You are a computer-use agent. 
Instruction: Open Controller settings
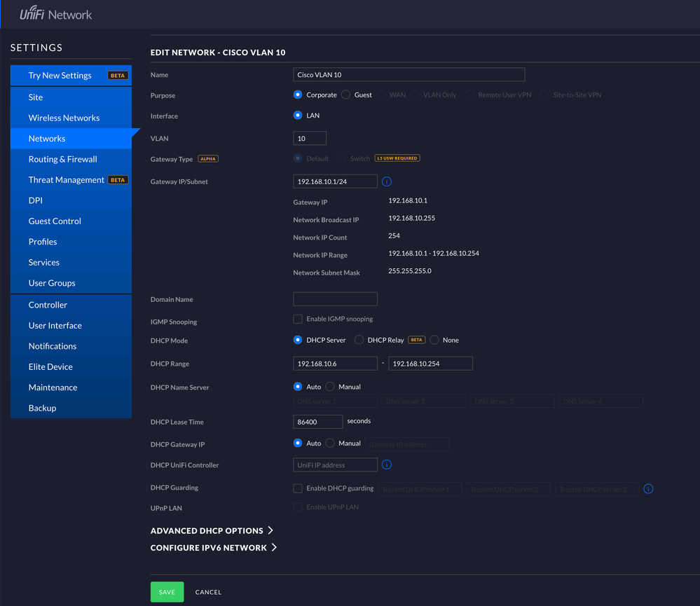point(71,305)
